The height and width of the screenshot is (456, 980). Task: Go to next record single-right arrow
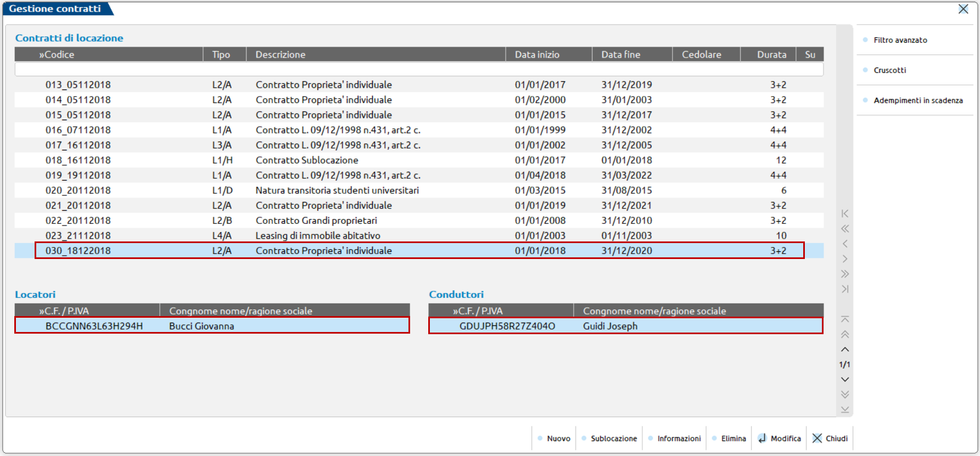point(845,259)
